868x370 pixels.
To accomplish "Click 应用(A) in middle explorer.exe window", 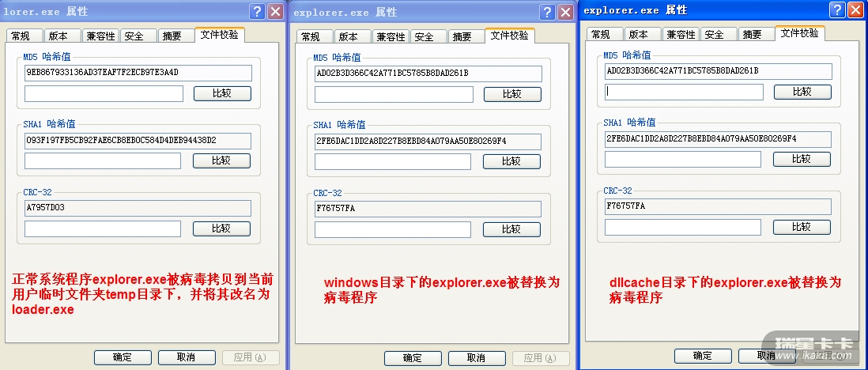I will point(541,358).
